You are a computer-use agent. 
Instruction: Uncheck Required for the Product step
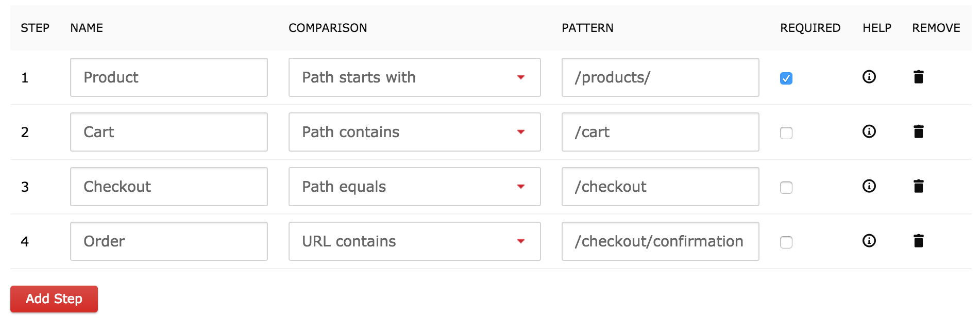click(x=786, y=77)
